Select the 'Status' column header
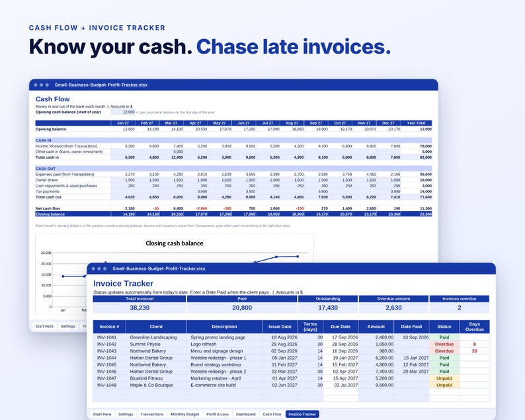The image size is (525, 420). click(x=444, y=327)
